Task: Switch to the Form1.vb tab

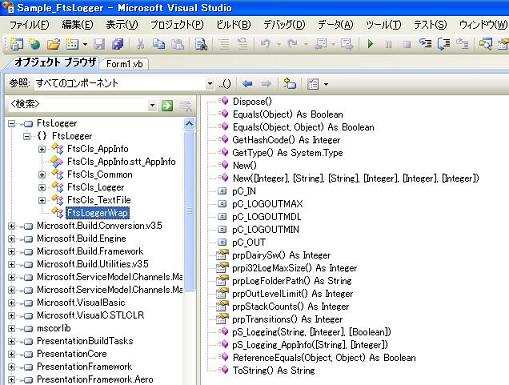Action: pos(125,64)
